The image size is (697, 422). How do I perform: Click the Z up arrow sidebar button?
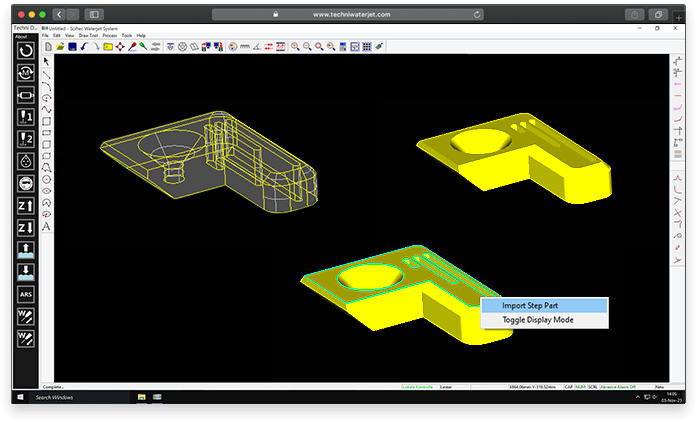click(x=26, y=205)
